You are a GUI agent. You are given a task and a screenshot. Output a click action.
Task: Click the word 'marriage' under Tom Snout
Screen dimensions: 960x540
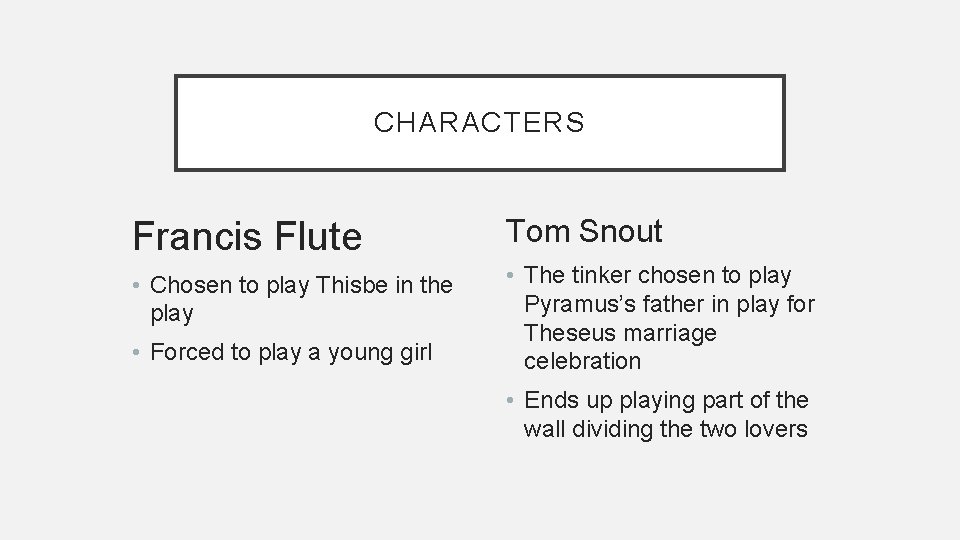click(666, 332)
